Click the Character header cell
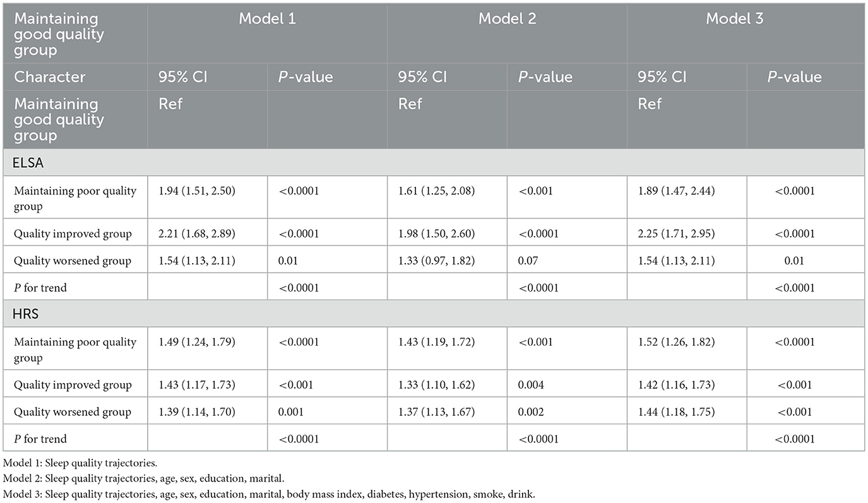Image resolution: width=868 pixels, height=503 pixels. coord(49,77)
